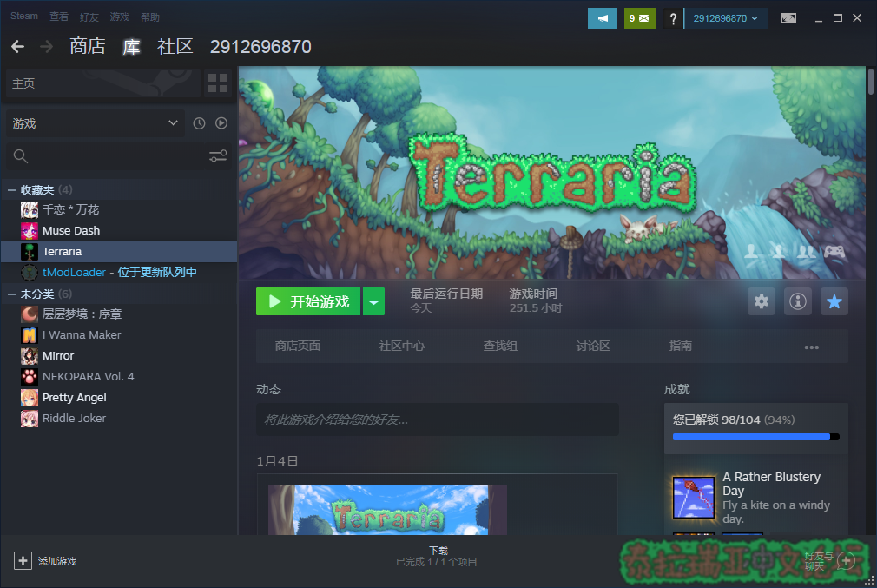
Task: Switch library to grid collections view
Action: [x=218, y=83]
